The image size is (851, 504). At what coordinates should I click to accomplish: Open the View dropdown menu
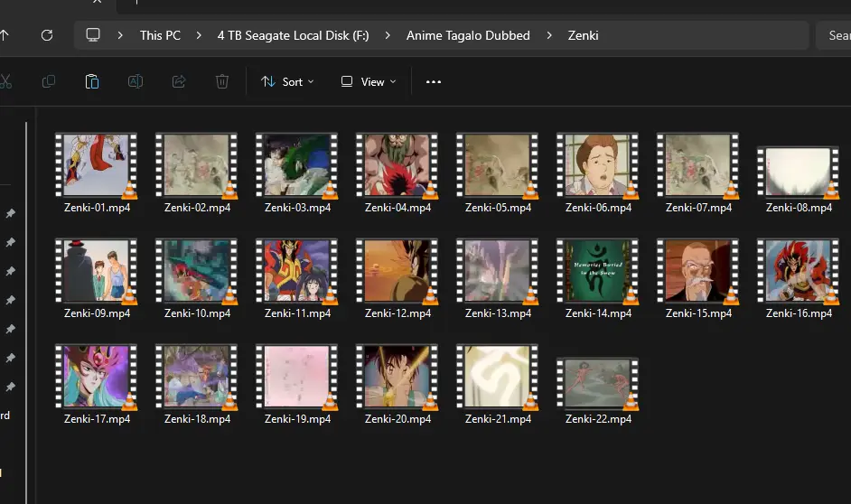[x=369, y=82]
